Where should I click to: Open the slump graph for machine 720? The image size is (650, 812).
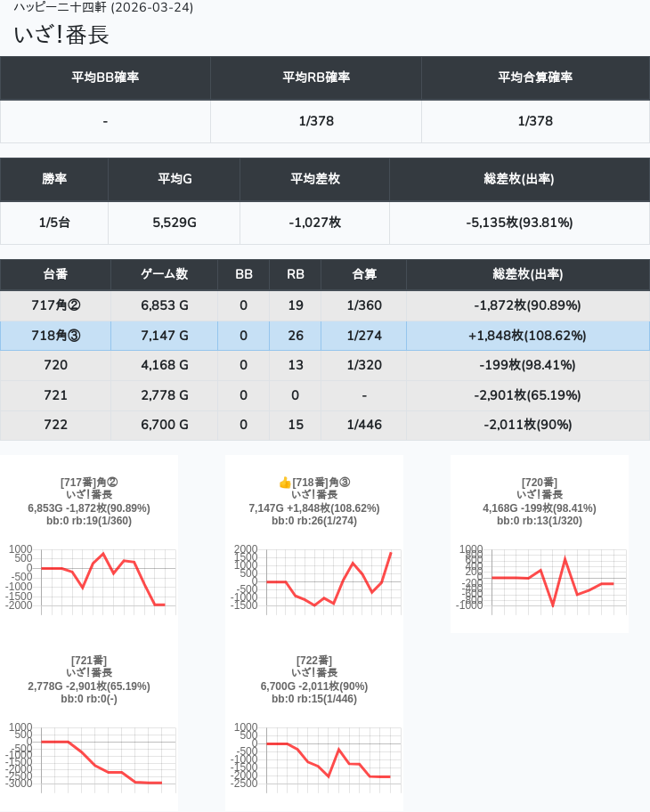coord(539,578)
